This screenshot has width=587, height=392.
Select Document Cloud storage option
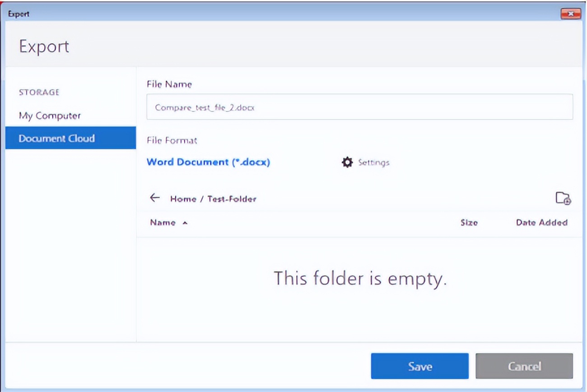(x=70, y=138)
